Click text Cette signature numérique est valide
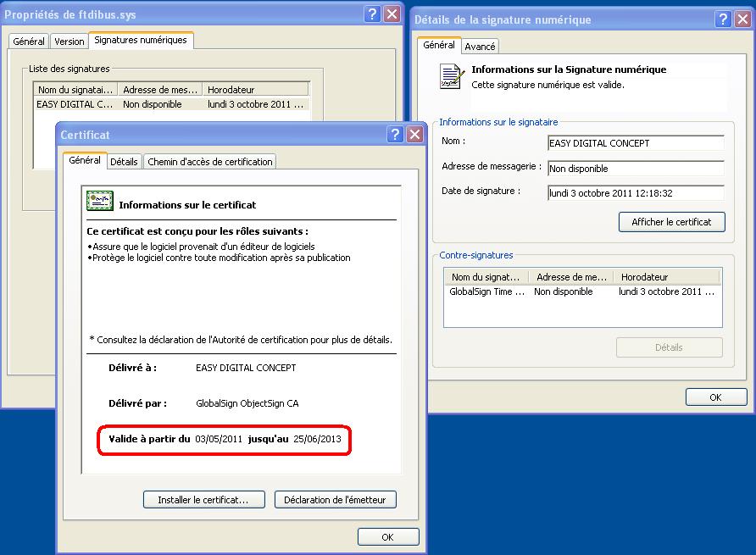Screen dimensions: 756x555 (x=548, y=85)
